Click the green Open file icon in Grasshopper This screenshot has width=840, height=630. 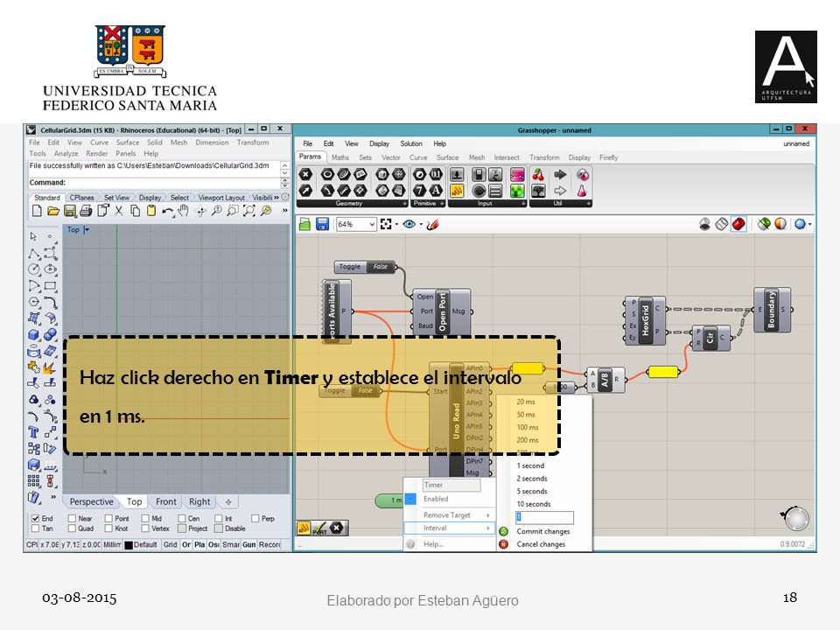point(304,224)
